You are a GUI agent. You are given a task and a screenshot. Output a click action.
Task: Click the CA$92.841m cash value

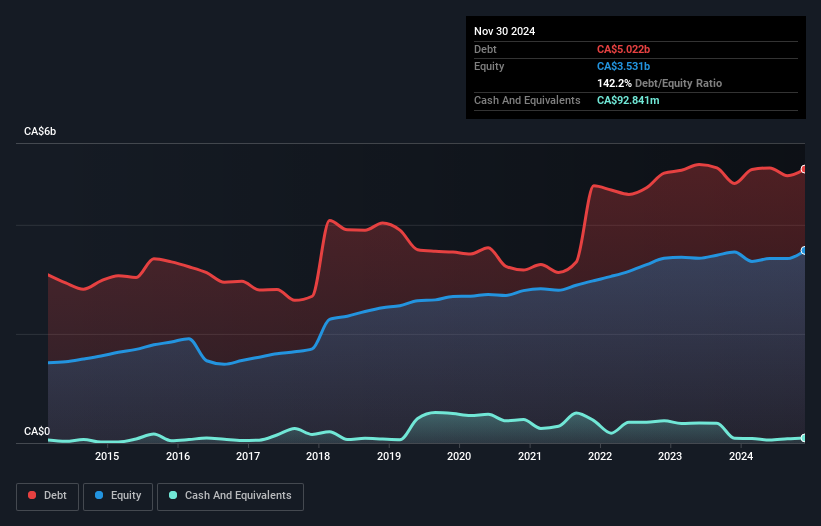pyautogui.click(x=628, y=100)
